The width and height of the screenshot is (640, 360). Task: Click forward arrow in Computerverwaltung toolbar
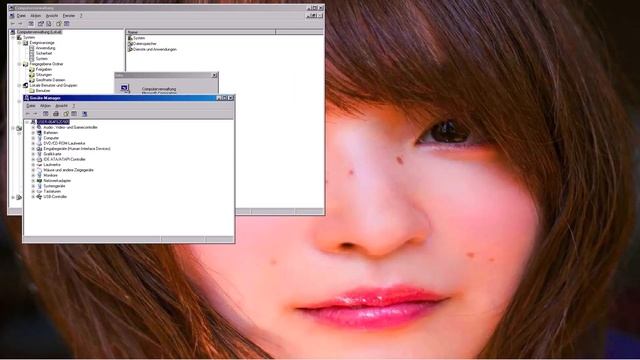(20, 24)
